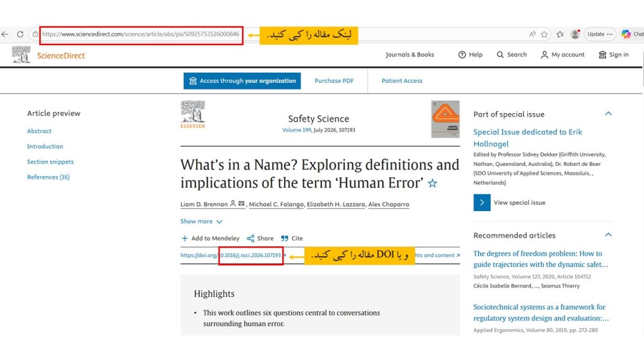This screenshot has width=644, height=362.
Task: Save article with star next to title
Action: [433, 183]
